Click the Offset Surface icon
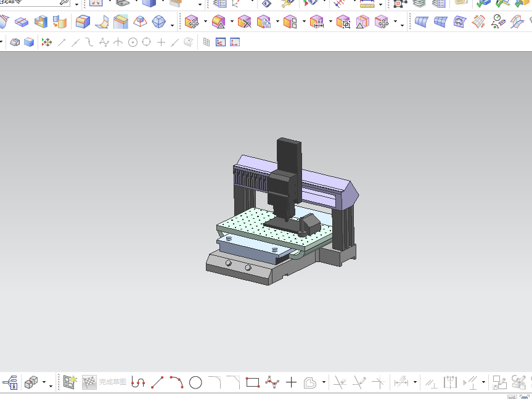The image size is (532, 399). pyautogui.click(x=60, y=22)
